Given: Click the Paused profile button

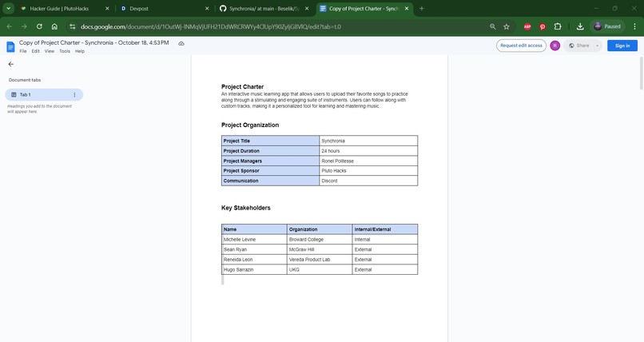Looking at the screenshot, I should point(608,26).
